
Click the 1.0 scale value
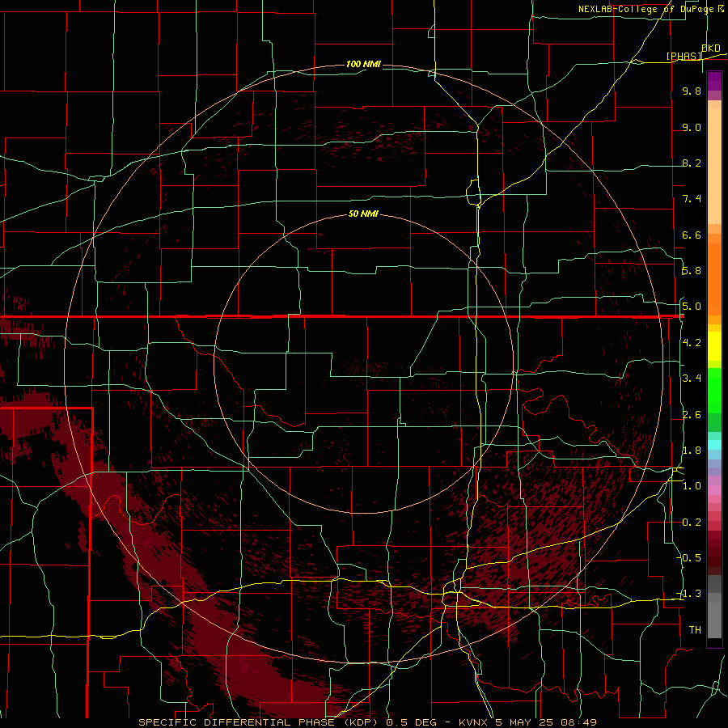[x=692, y=486]
